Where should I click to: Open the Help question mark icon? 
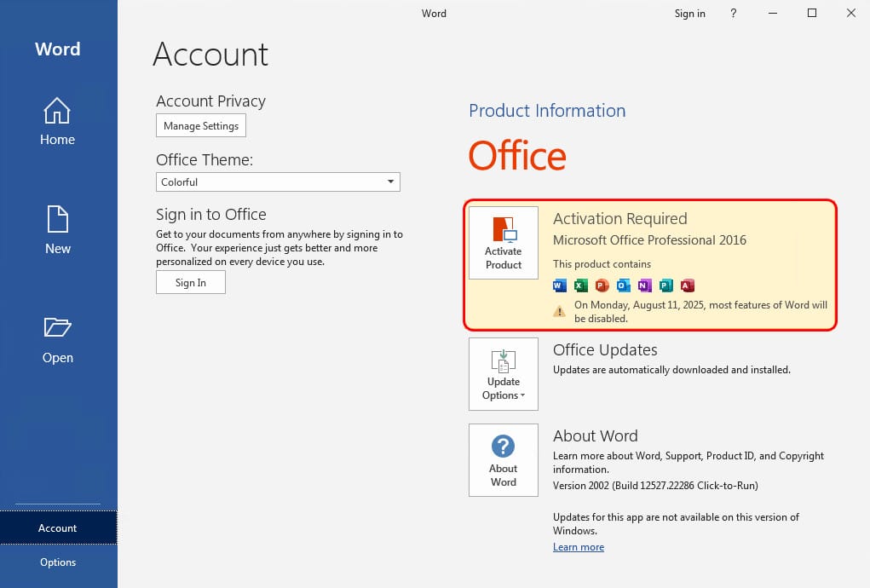pyautogui.click(x=734, y=14)
